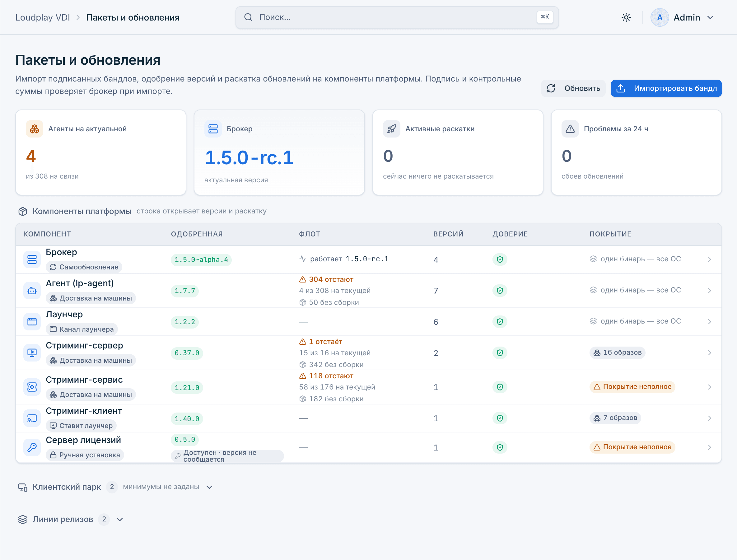Click the Клиентский парк devices icon

pyautogui.click(x=23, y=487)
